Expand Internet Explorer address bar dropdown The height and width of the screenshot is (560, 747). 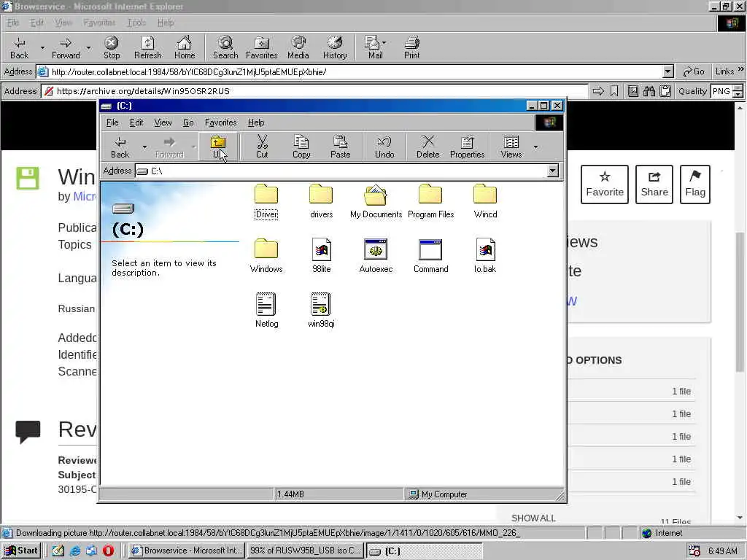[x=668, y=72]
